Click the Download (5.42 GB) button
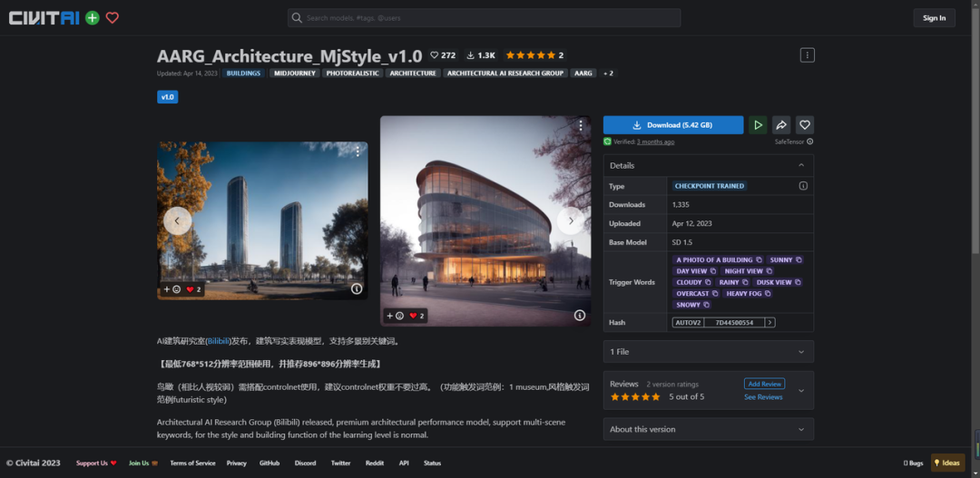980x478 pixels. (x=673, y=125)
